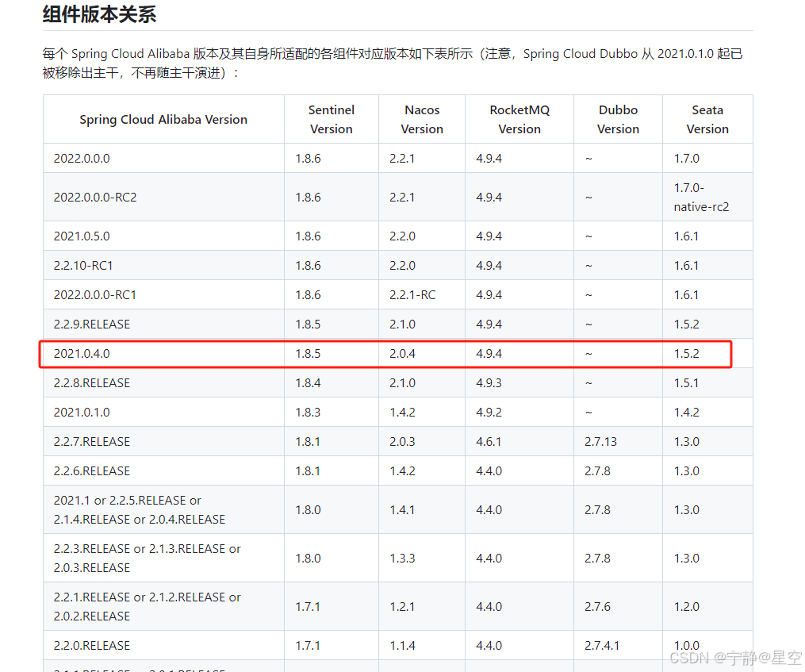The height and width of the screenshot is (672, 805).
Task: Click Dubbo value 2.7.8 in 2.2.6.RELEASE row
Action: click(x=597, y=470)
